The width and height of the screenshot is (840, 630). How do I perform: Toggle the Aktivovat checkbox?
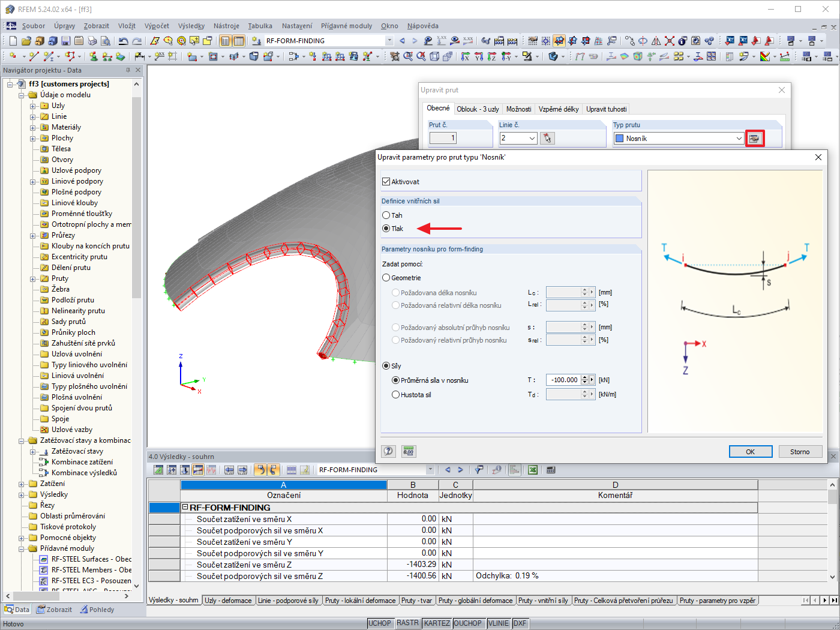(x=386, y=181)
